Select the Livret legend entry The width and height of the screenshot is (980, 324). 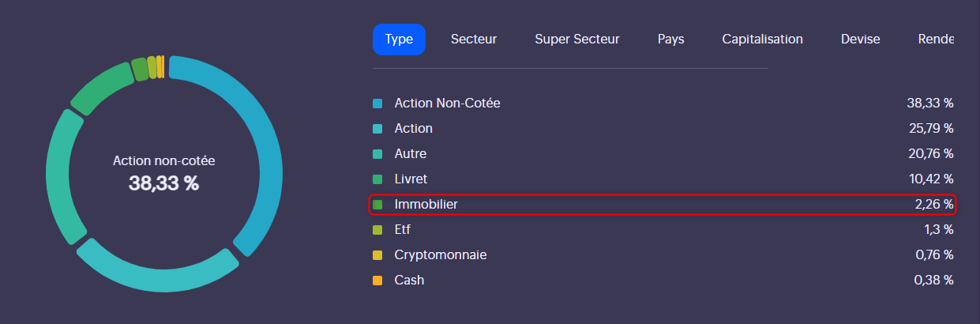point(663,179)
